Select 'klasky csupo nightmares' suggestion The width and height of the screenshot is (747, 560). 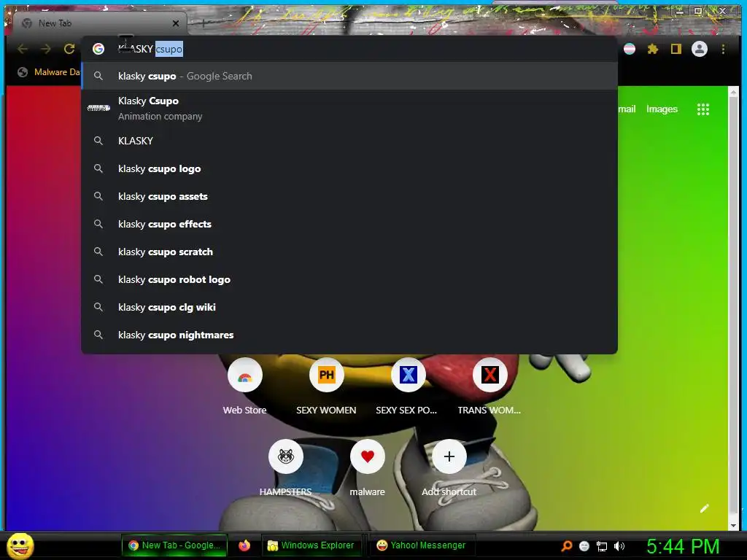click(349, 335)
